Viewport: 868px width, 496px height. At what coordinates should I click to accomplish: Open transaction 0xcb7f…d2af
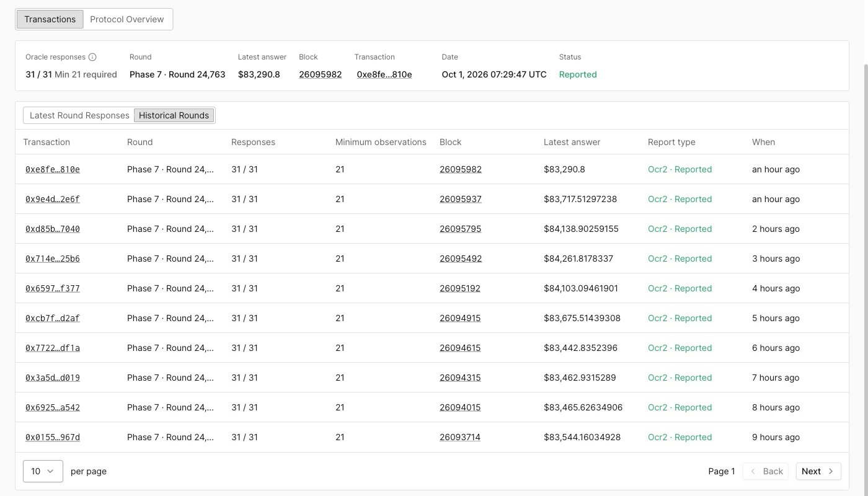point(53,318)
